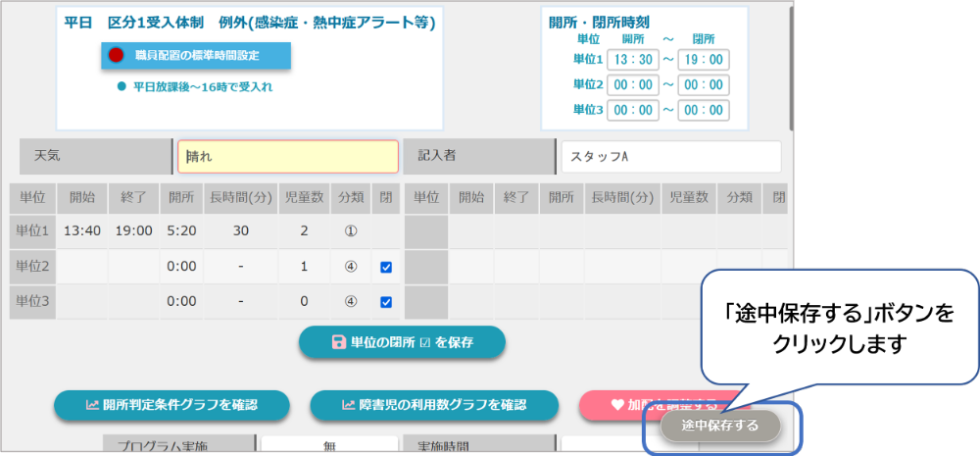Click chart icon on 障害児の利用数グラフを確認 button
Image resolution: width=980 pixels, height=456 pixels.
coord(349,404)
